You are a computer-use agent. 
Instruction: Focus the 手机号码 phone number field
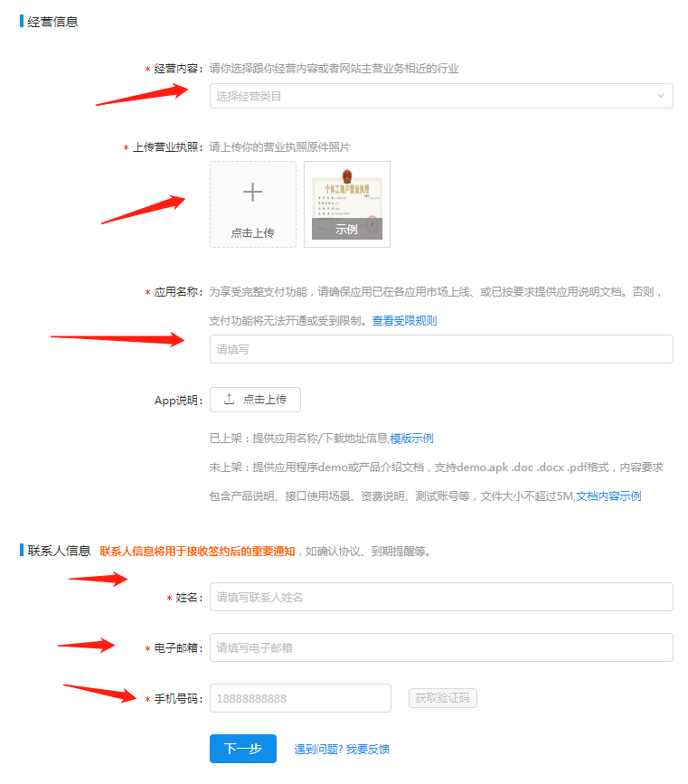pyautogui.click(x=300, y=698)
